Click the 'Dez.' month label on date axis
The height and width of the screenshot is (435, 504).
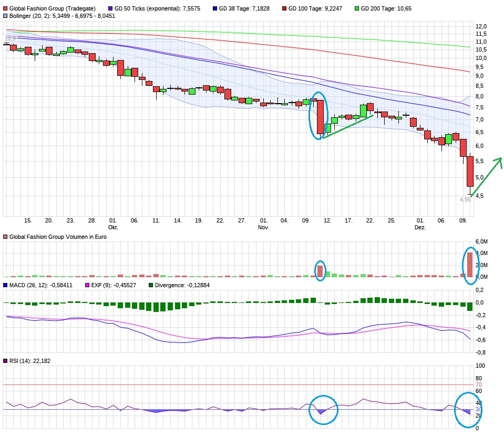[x=420, y=227]
